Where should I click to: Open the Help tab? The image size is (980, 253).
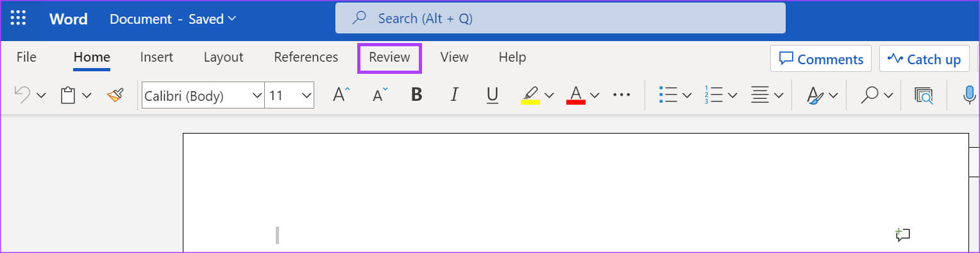click(x=512, y=57)
